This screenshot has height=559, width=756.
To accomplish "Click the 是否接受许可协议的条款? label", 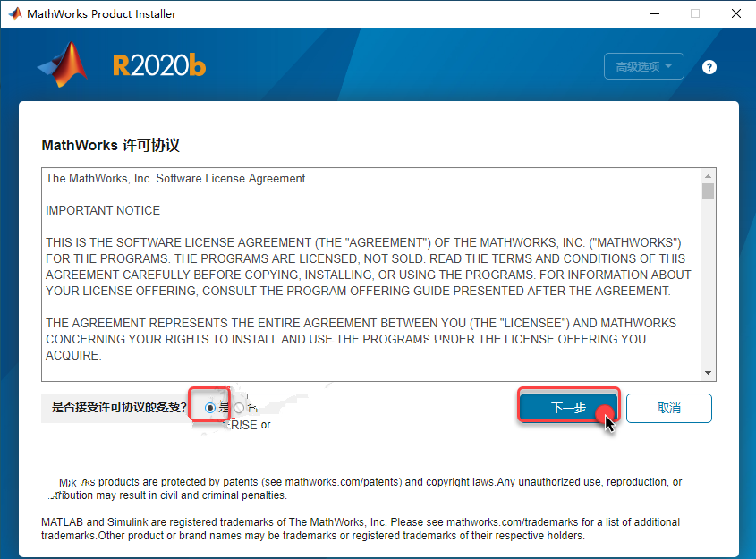I will [119, 407].
